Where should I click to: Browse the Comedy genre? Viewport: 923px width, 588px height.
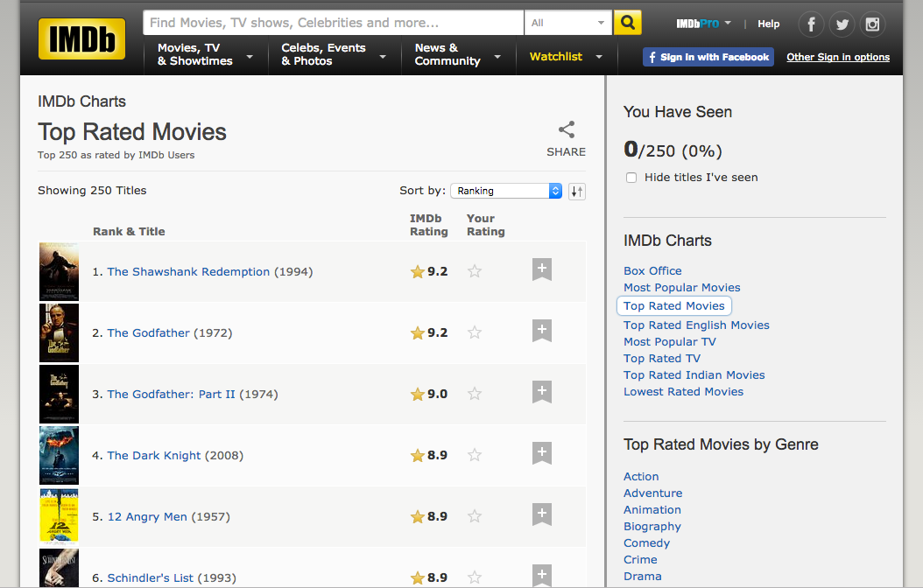(x=646, y=543)
